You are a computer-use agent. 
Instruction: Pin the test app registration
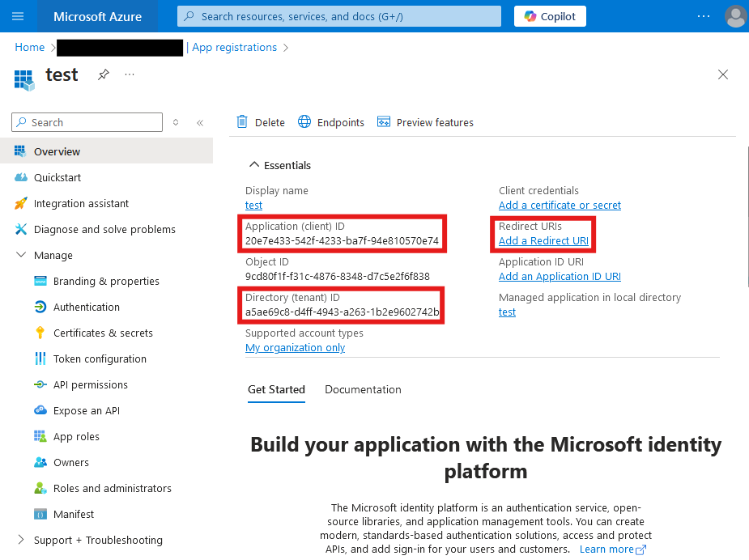(x=103, y=74)
